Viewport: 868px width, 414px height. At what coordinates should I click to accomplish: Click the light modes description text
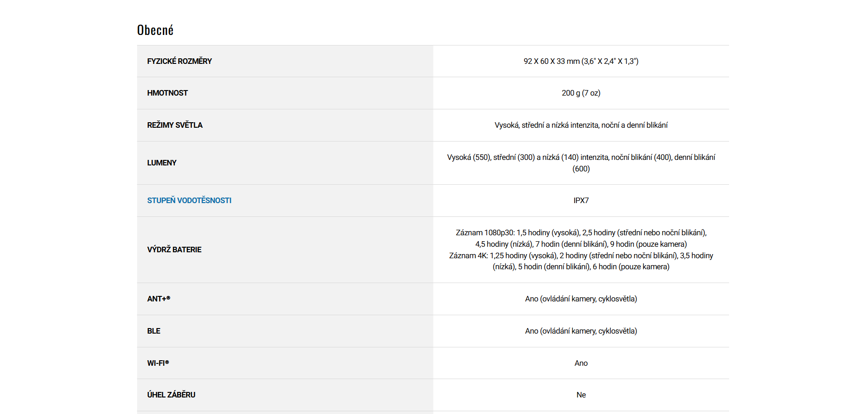coord(581,125)
